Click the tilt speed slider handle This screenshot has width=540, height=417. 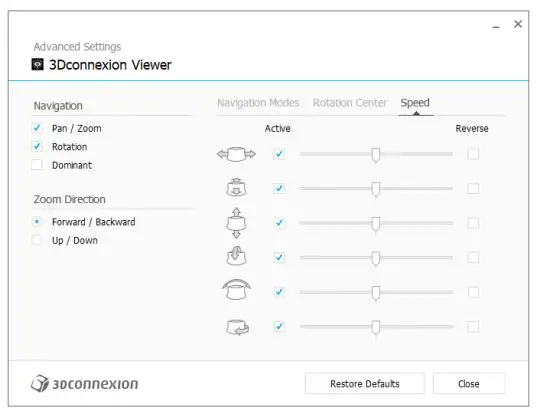pyautogui.click(x=376, y=259)
